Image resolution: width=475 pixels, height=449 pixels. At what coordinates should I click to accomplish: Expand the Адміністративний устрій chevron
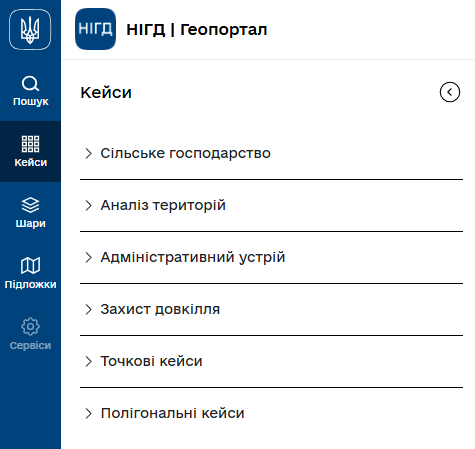(88, 257)
